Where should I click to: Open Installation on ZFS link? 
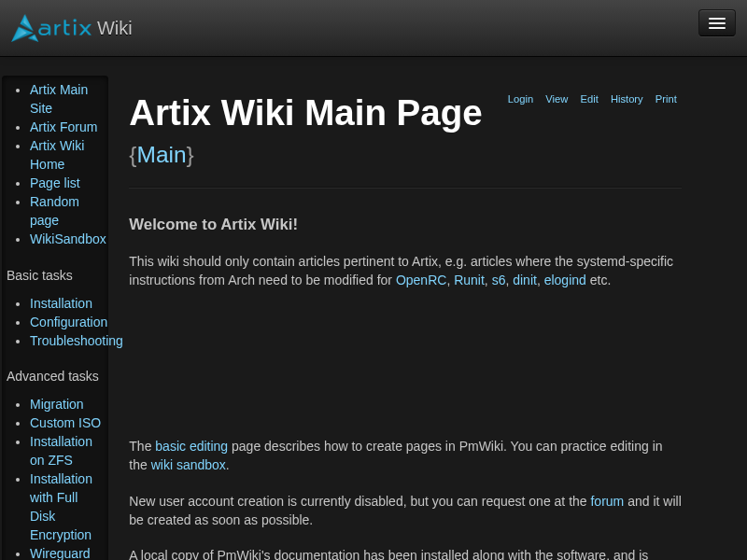(61, 451)
